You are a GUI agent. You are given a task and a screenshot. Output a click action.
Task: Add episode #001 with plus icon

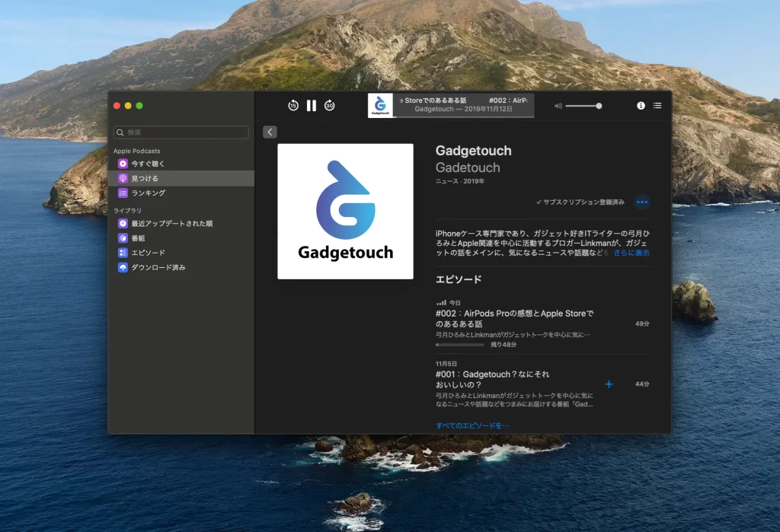(609, 384)
